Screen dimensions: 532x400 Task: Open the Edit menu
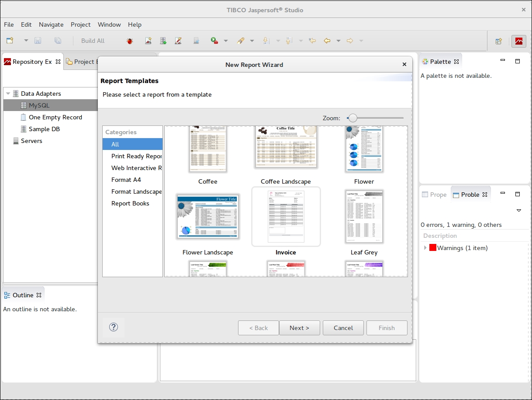(26, 24)
